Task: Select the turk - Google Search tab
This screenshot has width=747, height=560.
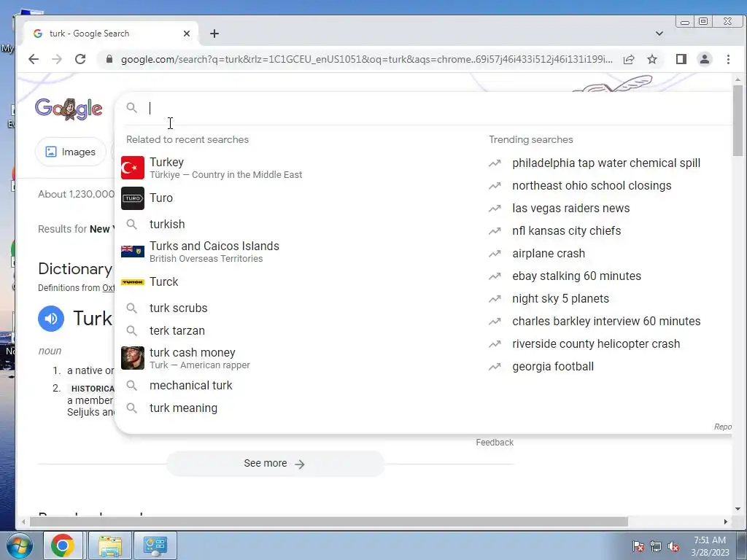Action: [112, 34]
